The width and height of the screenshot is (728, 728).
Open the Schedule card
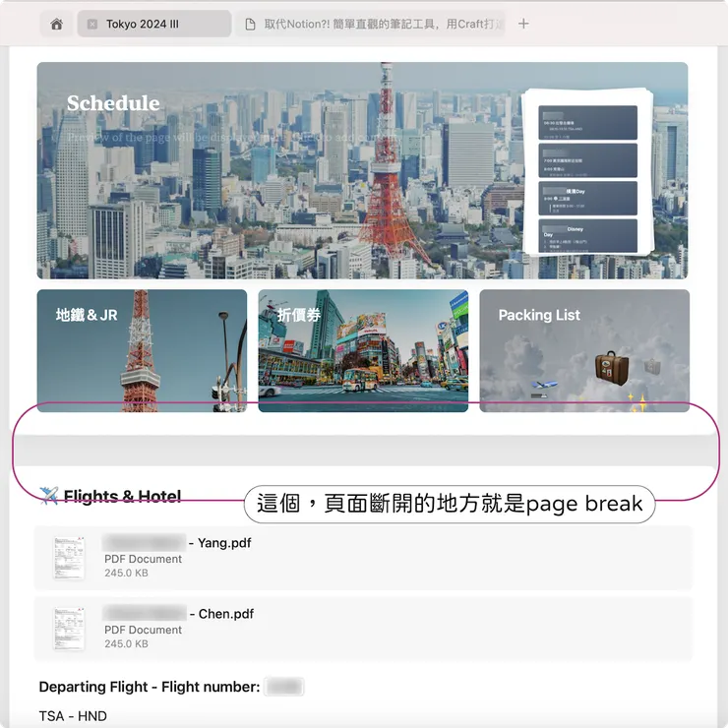point(362,170)
